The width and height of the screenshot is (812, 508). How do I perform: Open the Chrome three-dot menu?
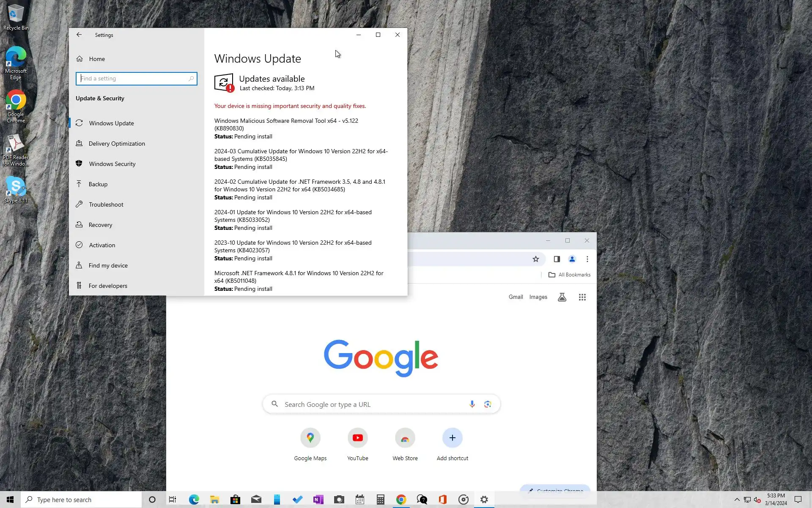587,259
